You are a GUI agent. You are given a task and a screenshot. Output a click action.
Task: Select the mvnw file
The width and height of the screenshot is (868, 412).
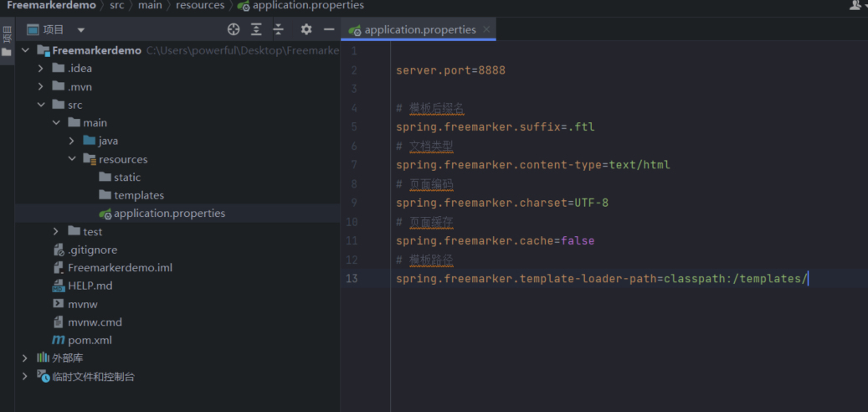(83, 304)
